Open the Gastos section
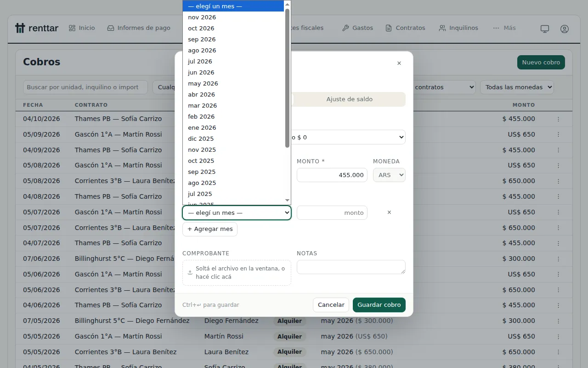This screenshot has height=368, width=588. click(x=357, y=28)
